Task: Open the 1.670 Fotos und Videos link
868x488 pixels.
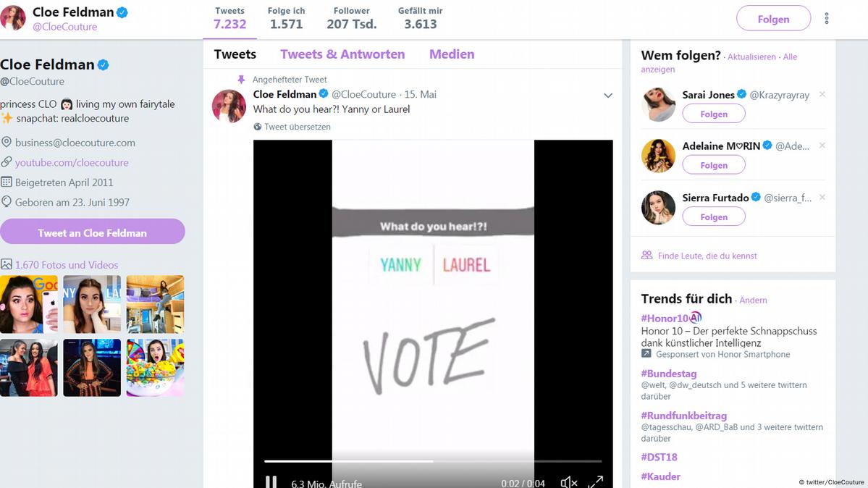Action: (x=67, y=265)
